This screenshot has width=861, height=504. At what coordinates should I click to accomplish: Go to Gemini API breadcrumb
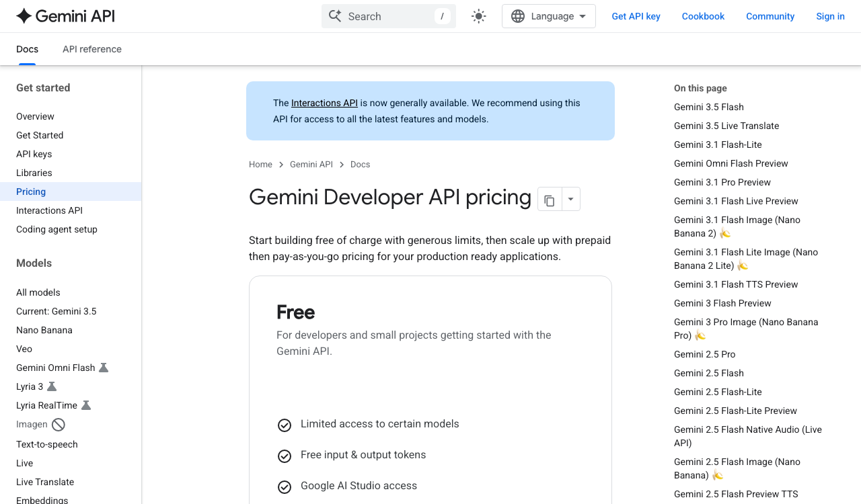pos(311,164)
